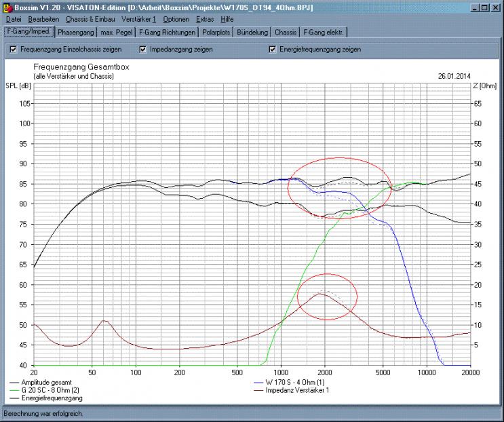Click the Frequenzgang Gesamtbox chart title
The height and width of the screenshot is (422, 504).
tap(81, 67)
